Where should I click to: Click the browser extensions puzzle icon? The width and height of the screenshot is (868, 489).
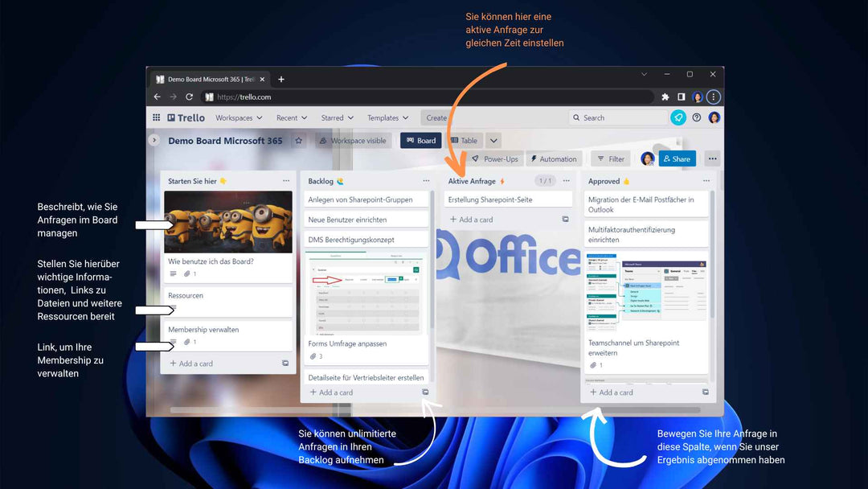point(665,97)
